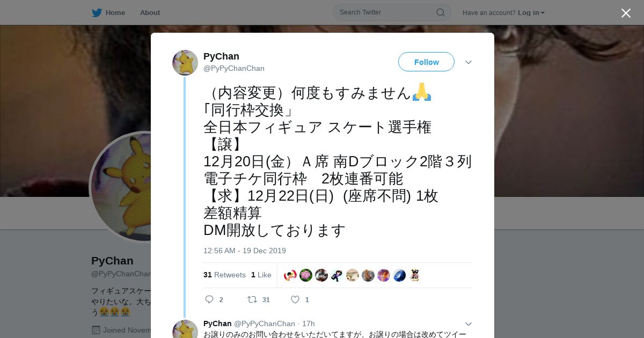
Task: Open the tweet timestamp 19 Dec 2019
Action: pos(245,251)
